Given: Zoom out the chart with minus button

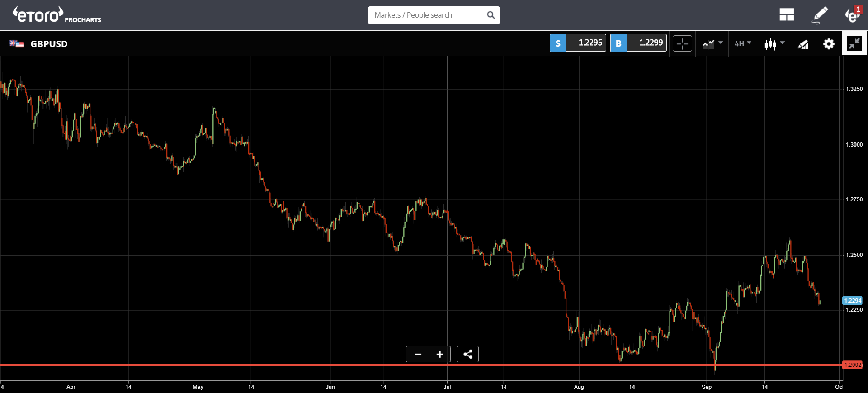Looking at the screenshot, I should [418, 354].
